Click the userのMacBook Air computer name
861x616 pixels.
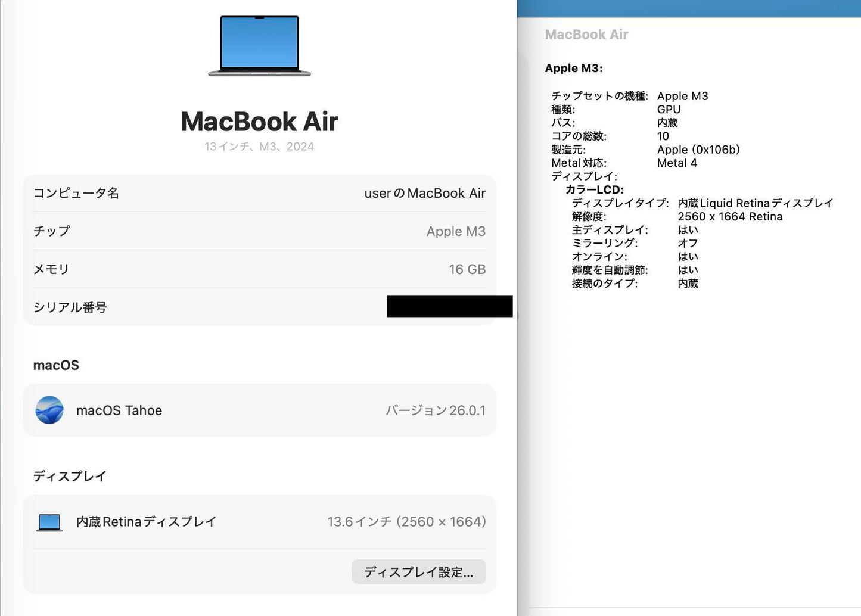pos(425,193)
